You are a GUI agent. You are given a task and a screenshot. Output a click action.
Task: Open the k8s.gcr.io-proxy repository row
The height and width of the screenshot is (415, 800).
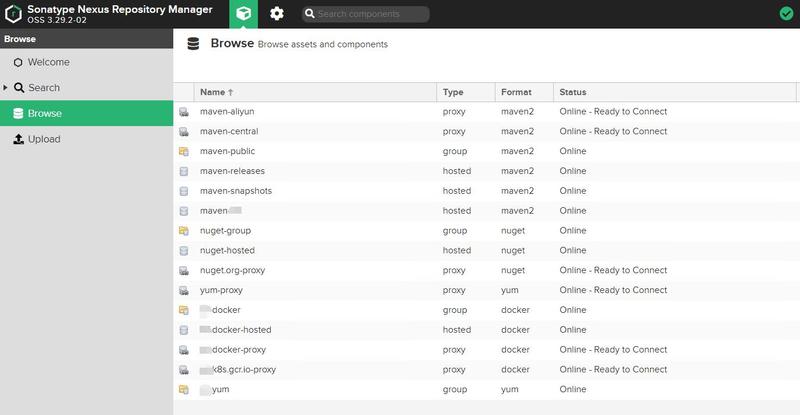click(486, 370)
